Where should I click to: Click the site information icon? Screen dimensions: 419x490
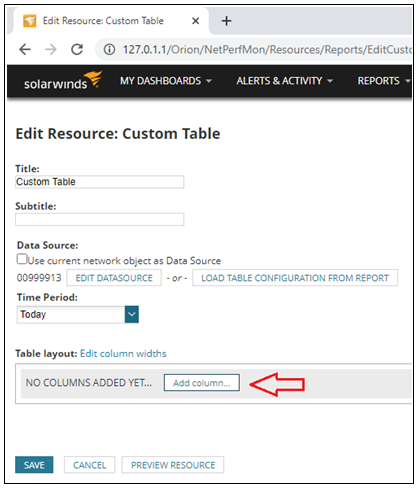click(x=109, y=50)
